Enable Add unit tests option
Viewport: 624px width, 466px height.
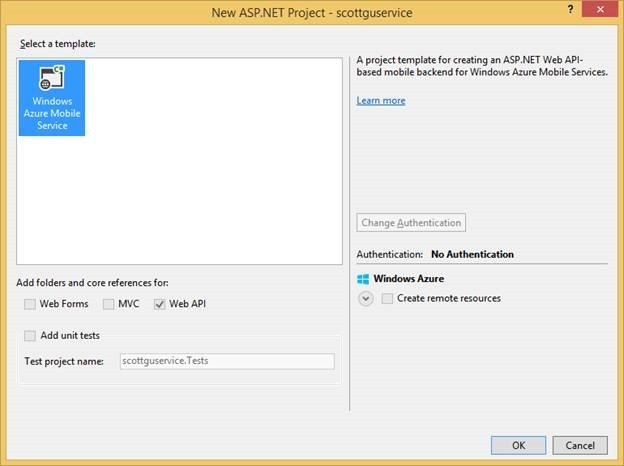pyautogui.click(x=31, y=336)
